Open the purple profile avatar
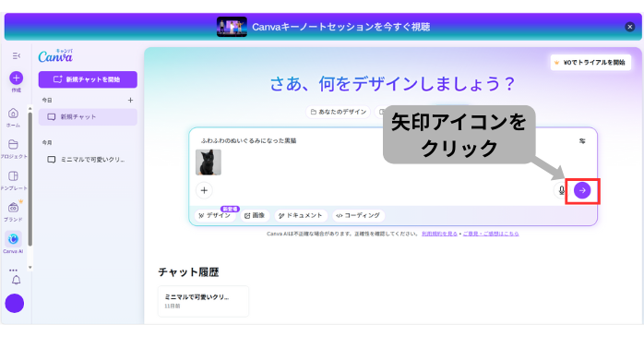Image resolution: width=644 pixels, height=337 pixels. [x=15, y=303]
